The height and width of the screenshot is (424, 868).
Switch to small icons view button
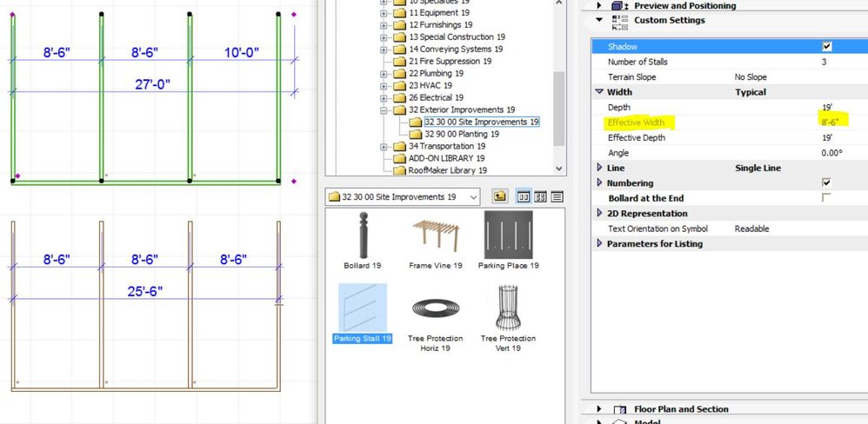540,196
